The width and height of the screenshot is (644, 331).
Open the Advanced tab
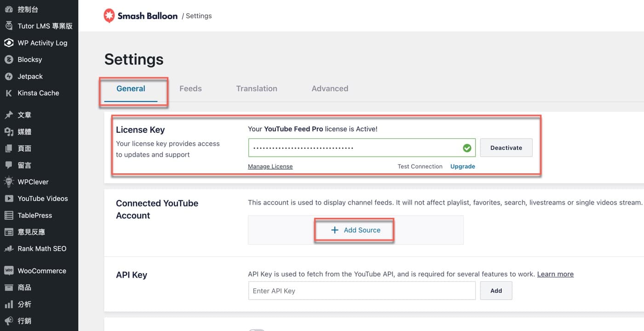[x=330, y=89]
